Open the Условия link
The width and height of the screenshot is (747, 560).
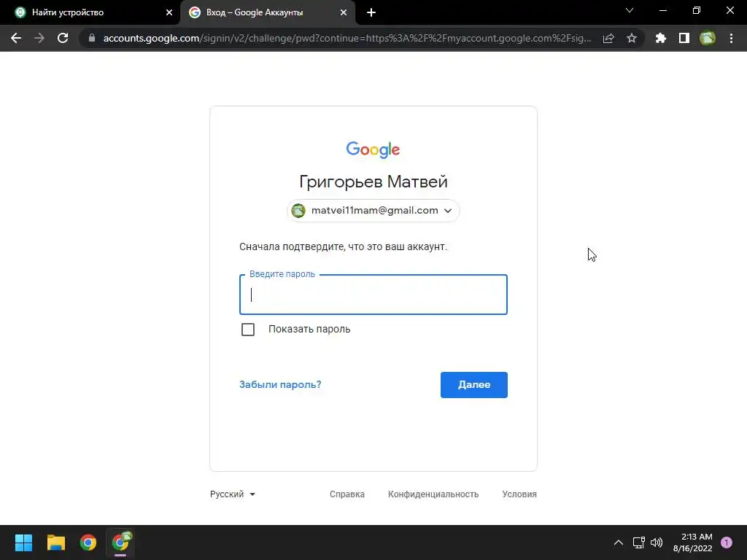coord(519,494)
